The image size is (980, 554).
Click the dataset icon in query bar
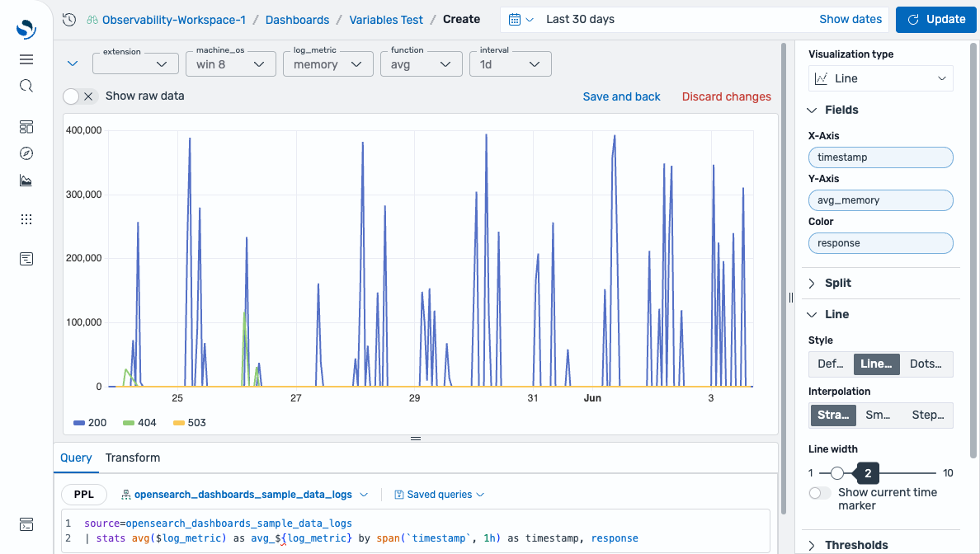point(125,495)
